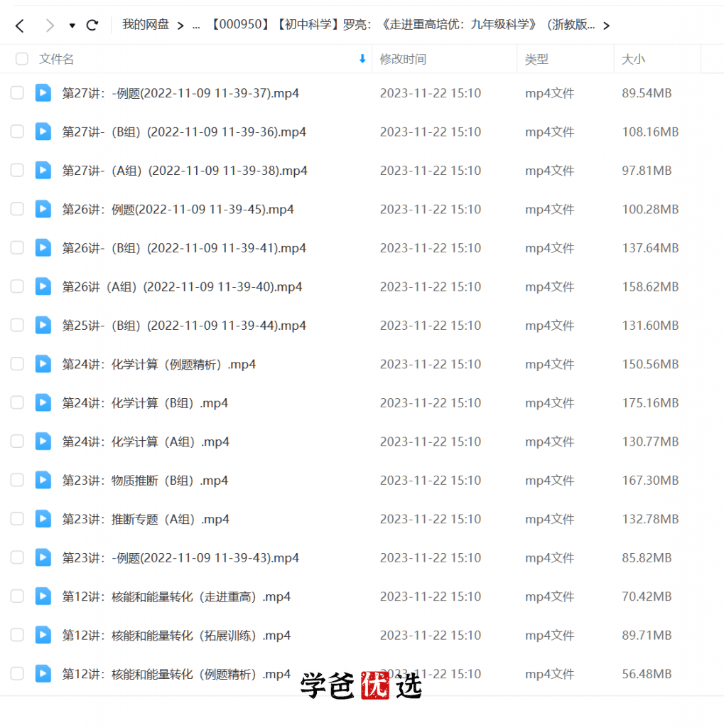Select file name 第23讲：-例题(2022-11-09 11-39-43).mp4

180,557
